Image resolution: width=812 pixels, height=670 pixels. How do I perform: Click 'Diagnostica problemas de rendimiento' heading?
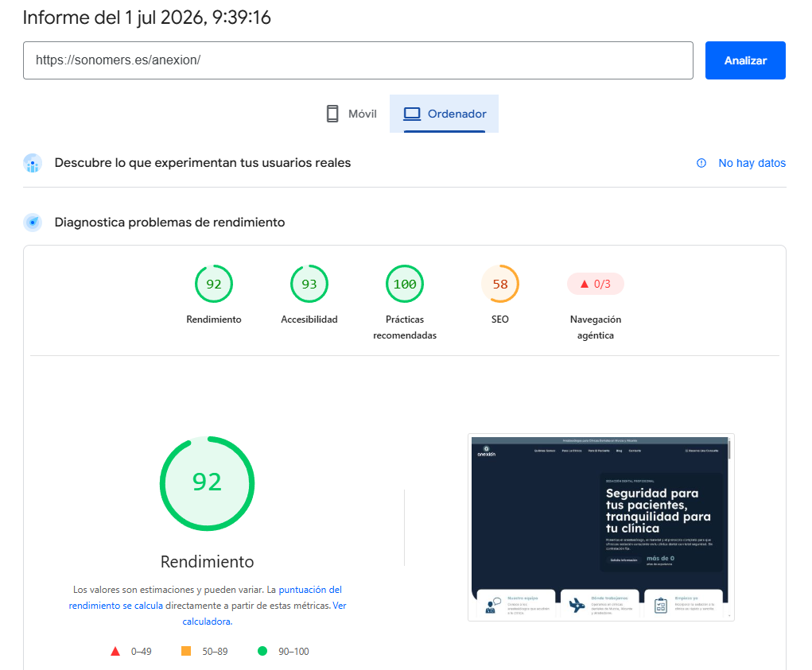coord(170,223)
